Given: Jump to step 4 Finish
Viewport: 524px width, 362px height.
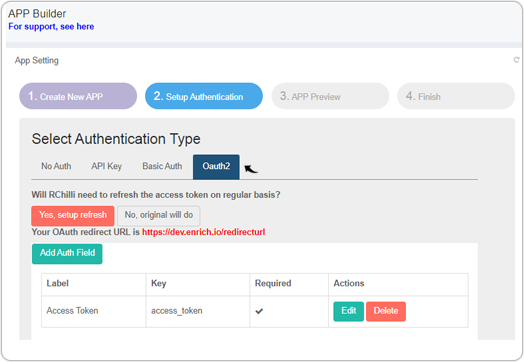Looking at the screenshot, I should click(456, 96).
